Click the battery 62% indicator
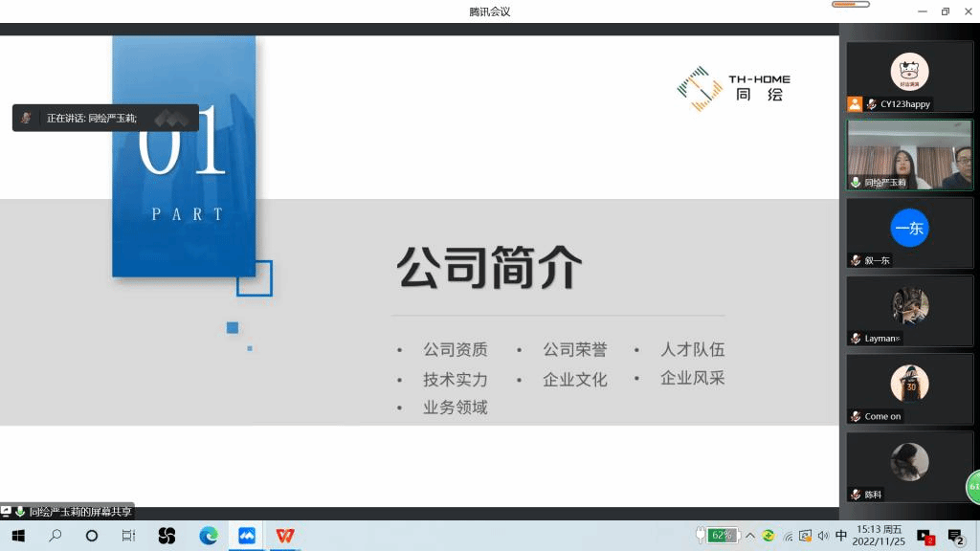The width and height of the screenshot is (980, 551). pyautogui.click(x=718, y=536)
